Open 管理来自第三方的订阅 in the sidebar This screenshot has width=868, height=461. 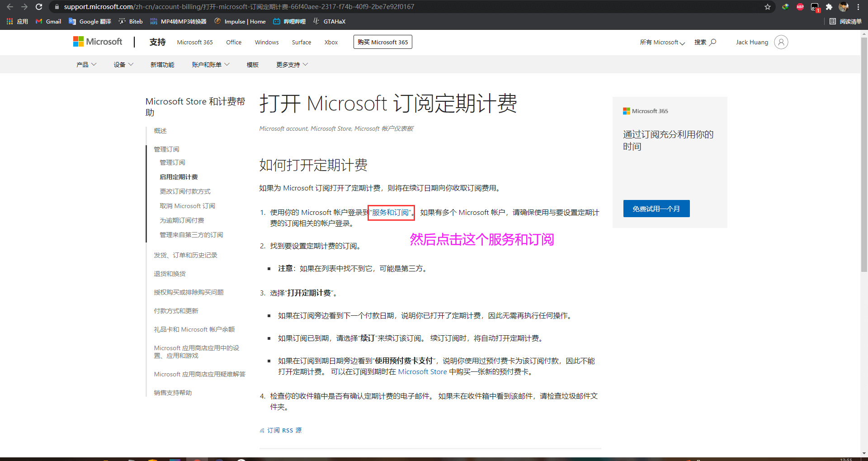(x=191, y=235)
